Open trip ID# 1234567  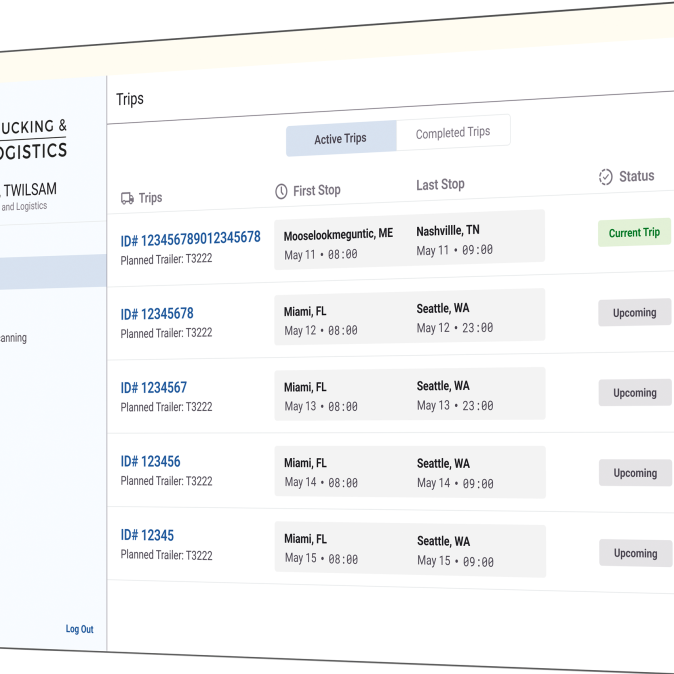tap(153, 388)
